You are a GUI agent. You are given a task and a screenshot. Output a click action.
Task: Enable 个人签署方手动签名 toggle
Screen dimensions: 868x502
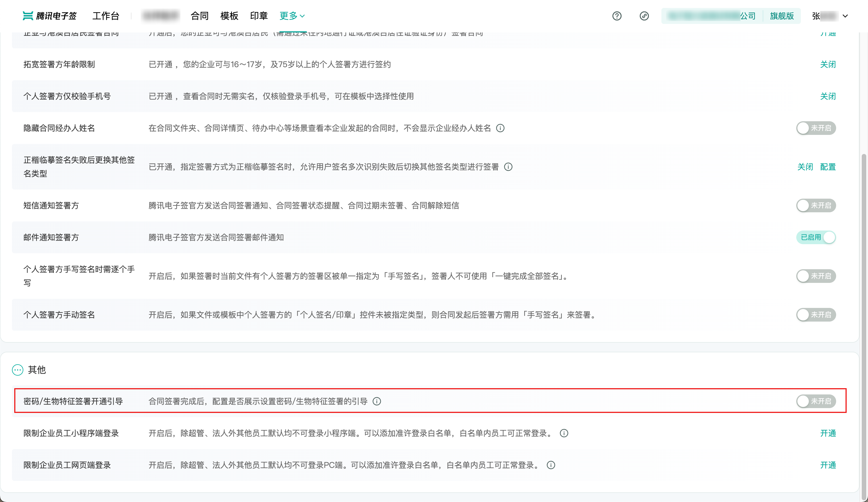[816, 315]
